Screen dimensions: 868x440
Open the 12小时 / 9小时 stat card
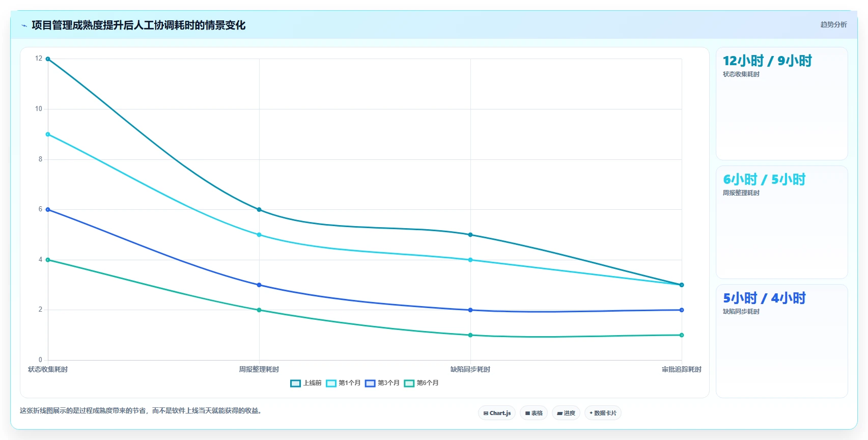coord(782,104)
